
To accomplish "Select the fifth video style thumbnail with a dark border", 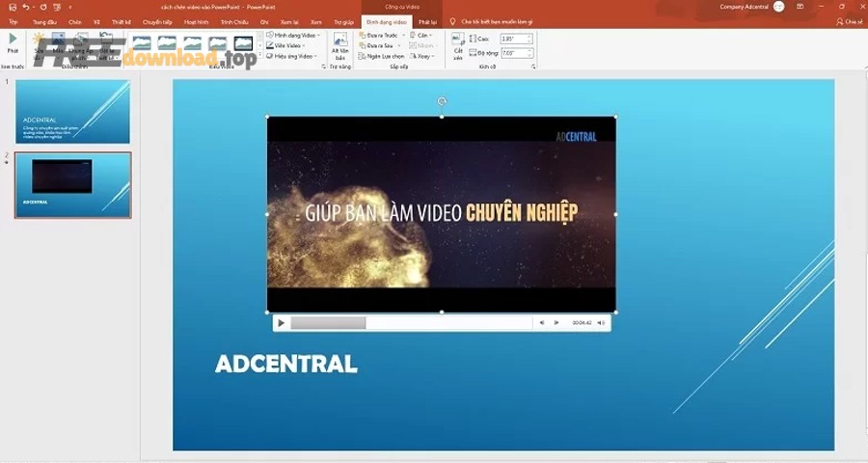I will (x=243, y=43).
